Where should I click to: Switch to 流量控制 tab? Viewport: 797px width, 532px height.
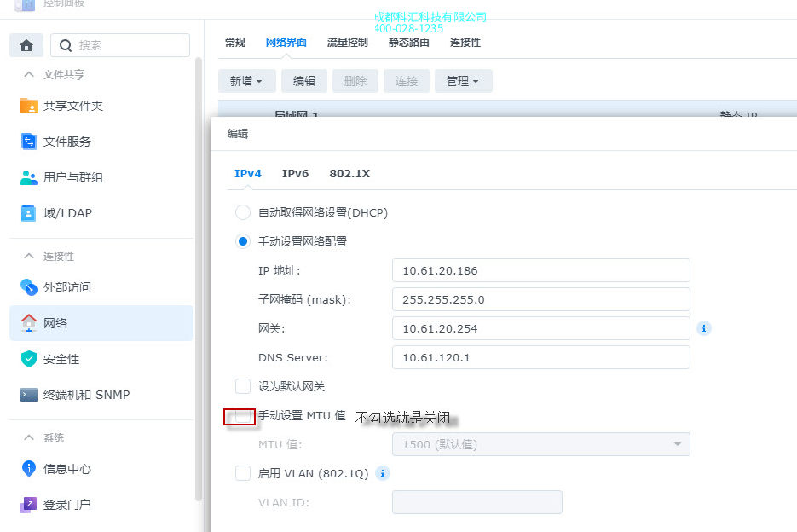(x=347, y=43)
